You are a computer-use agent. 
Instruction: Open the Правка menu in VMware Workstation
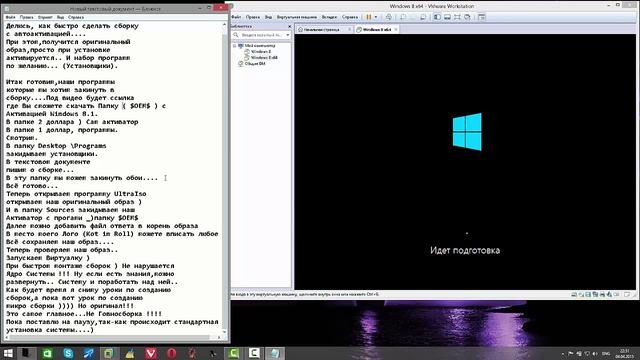(x=253, y=17)
